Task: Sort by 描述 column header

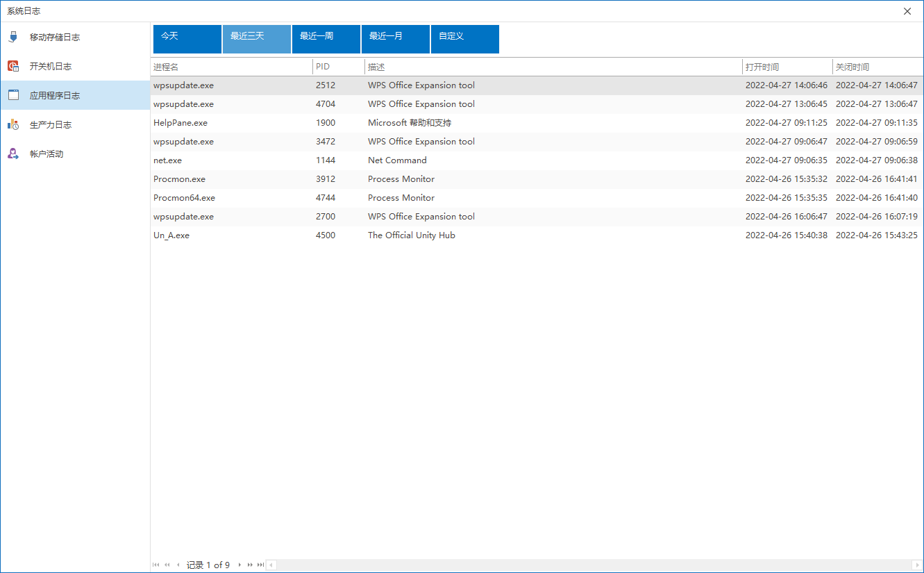Action: 554,67
